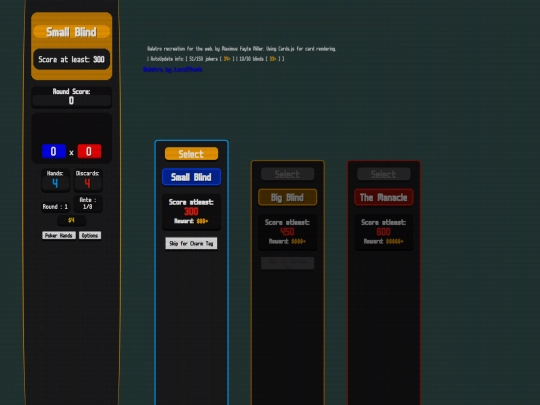The width and height of the screenshot is (540, 405).
Task: Click the Small Blind red 300 score requirement
Action: pyautogui.click(x=191, y=211)
